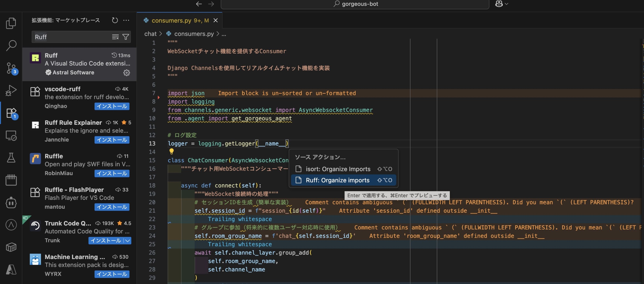Click the logger = logging.getLogger line

point(228,144)
